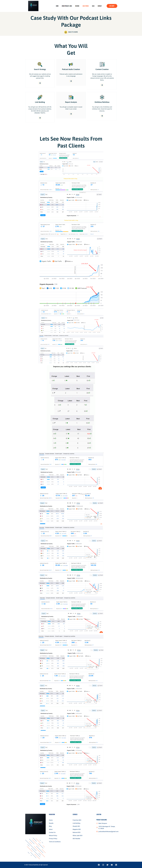Open the Facebook icon in footer
Image resolution: width=142 pixels, height=868 pixels.
point(99,865)
